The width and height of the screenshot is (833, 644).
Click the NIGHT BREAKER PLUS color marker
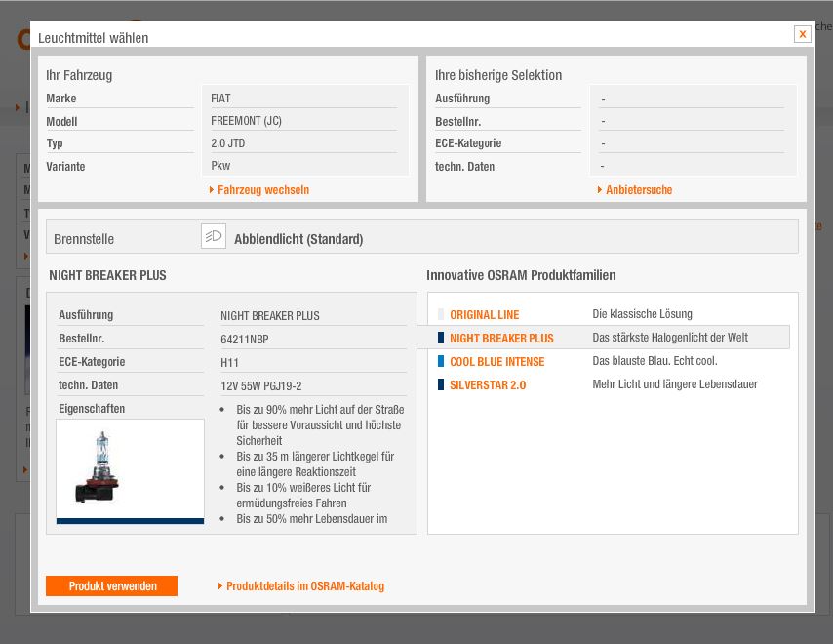pos(441,339)
